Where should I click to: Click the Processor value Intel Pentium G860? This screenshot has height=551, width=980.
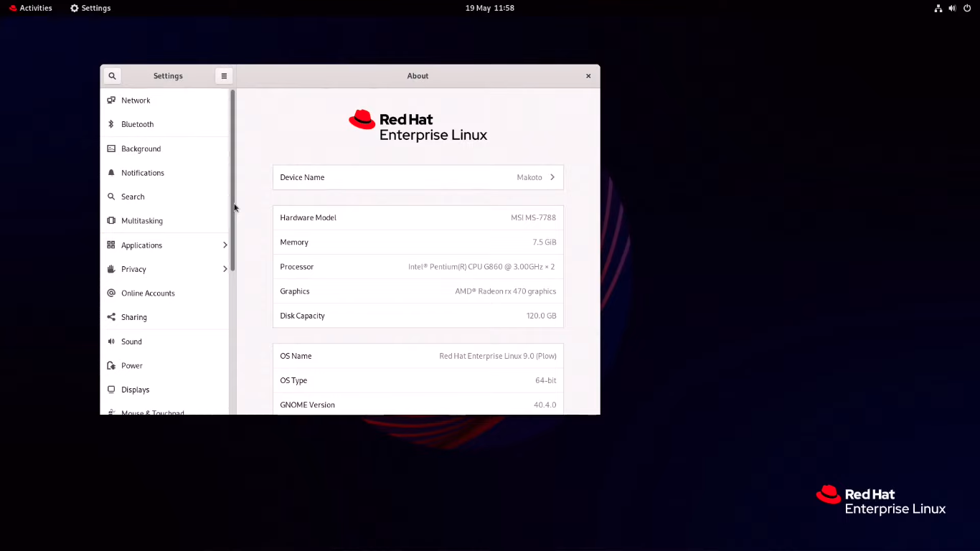481,267
